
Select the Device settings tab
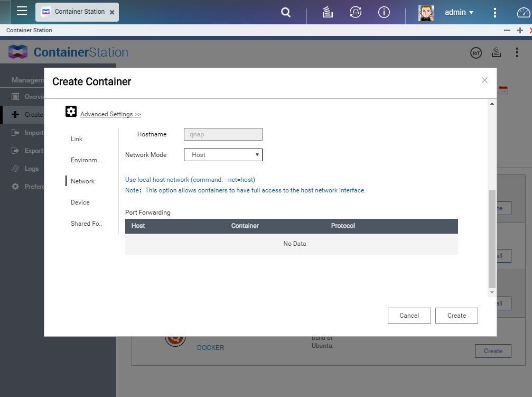[x=80, y=202]
